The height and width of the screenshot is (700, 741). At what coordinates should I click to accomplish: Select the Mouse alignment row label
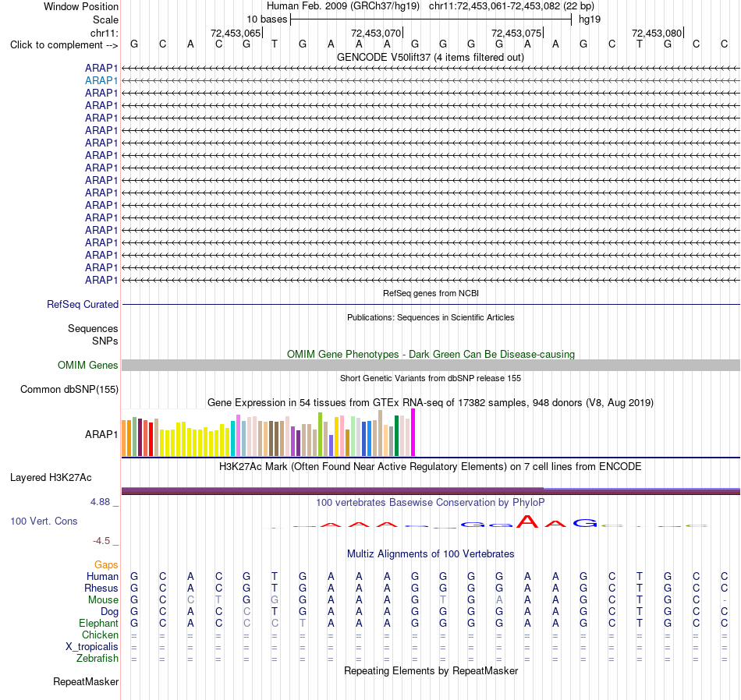click(103, 600)
